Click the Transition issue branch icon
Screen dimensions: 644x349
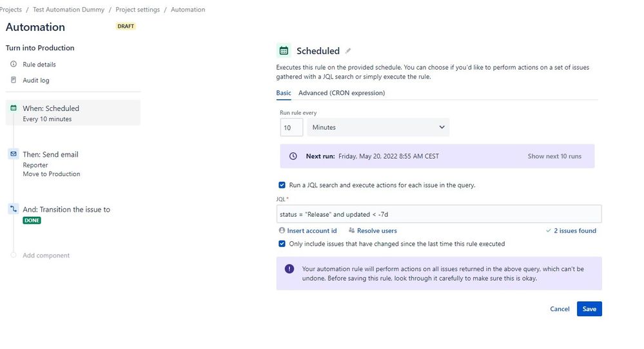click(14, 209)
